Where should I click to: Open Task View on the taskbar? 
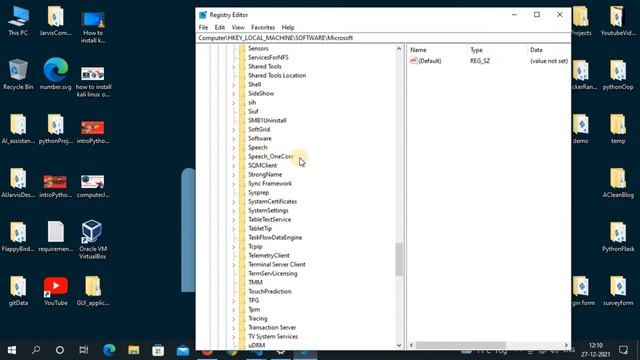(x=84, y=350)
